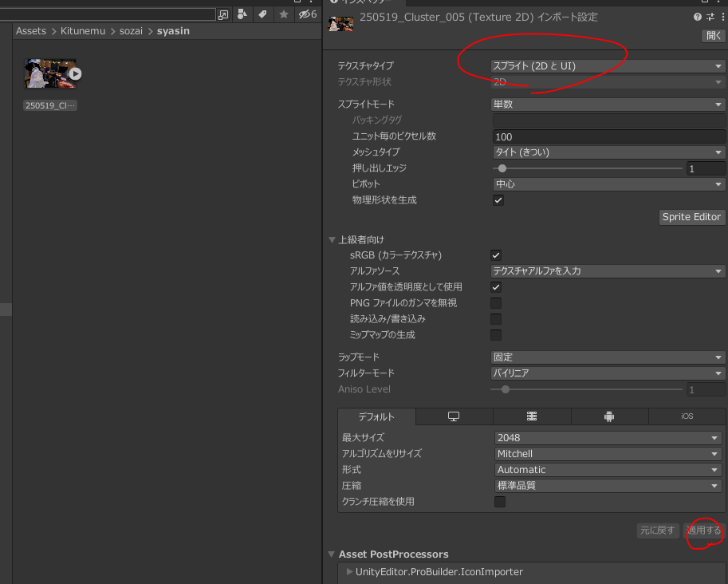Open the 最大サイズ dropdown showing 2048

[x=608, y=438]
